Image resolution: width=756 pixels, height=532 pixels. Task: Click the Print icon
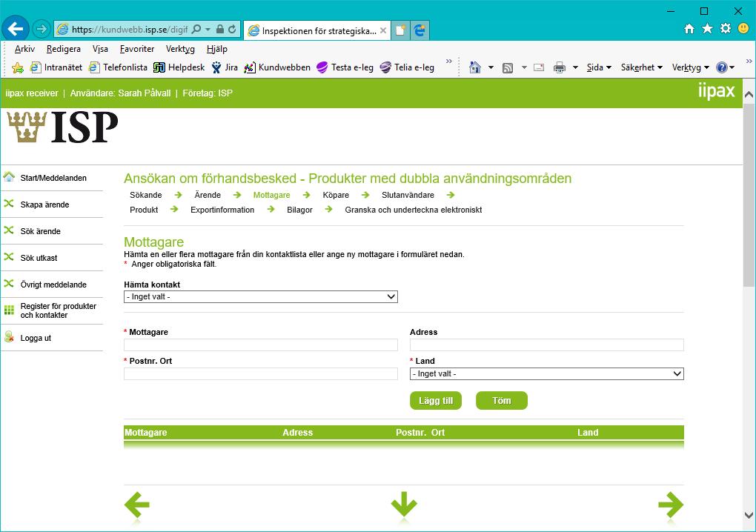coord(560,67)
